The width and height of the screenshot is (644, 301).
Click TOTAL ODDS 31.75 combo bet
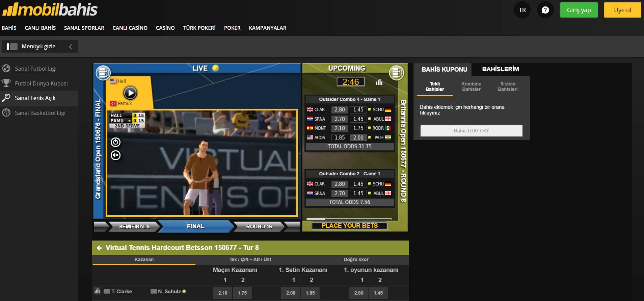pos(350,146)
